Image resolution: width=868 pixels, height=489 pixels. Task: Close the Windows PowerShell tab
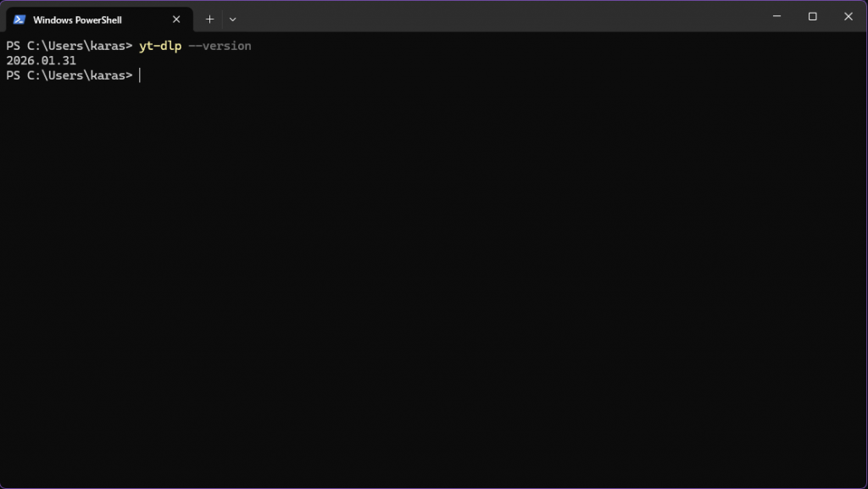click(176, 19)
